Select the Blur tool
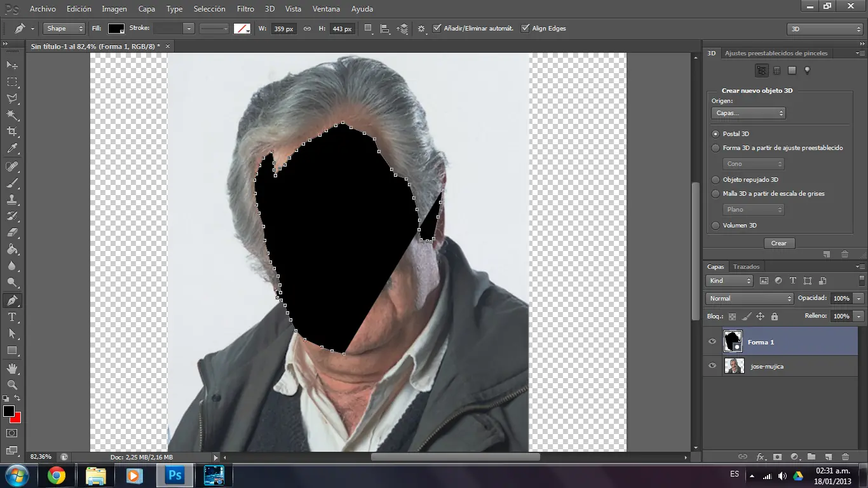 tap(12, 266)
